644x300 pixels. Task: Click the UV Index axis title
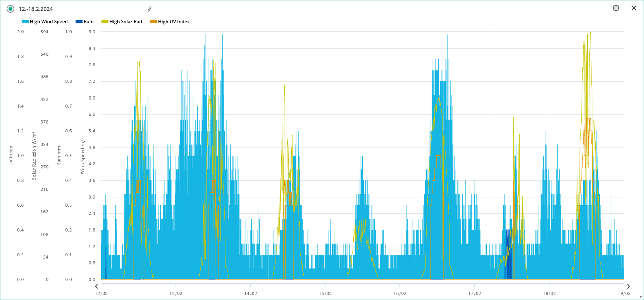point(11,156)
